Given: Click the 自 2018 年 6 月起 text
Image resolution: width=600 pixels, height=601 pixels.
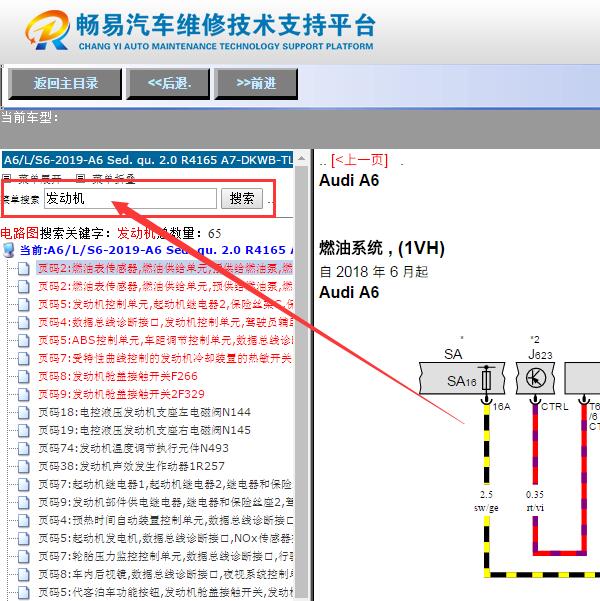Looking at the screenshot, I should click(374, 272).
